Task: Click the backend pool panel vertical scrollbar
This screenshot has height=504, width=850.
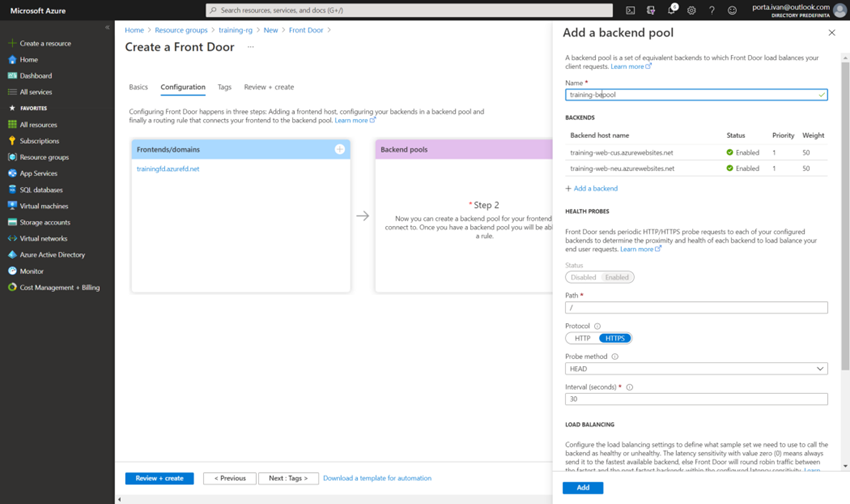Action: tap(845, 216)
